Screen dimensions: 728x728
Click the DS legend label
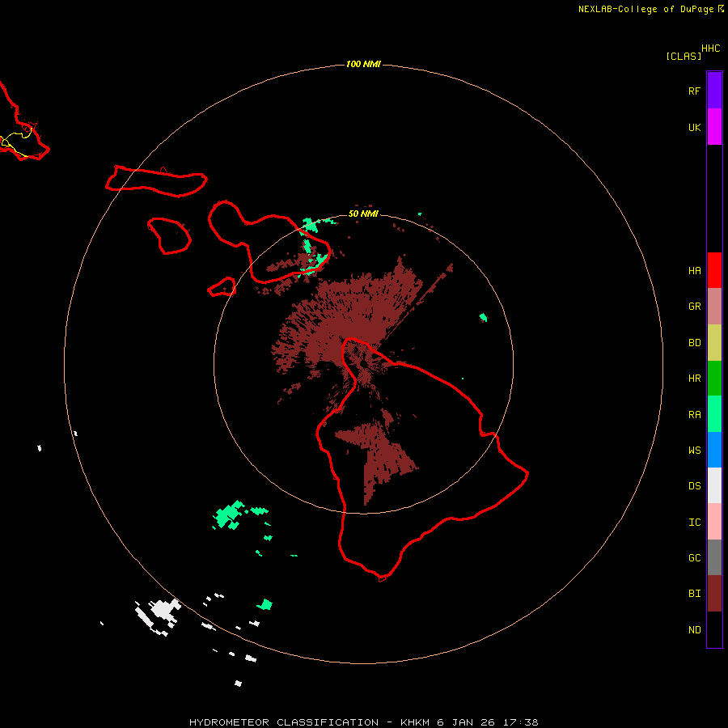click(694, 486)
